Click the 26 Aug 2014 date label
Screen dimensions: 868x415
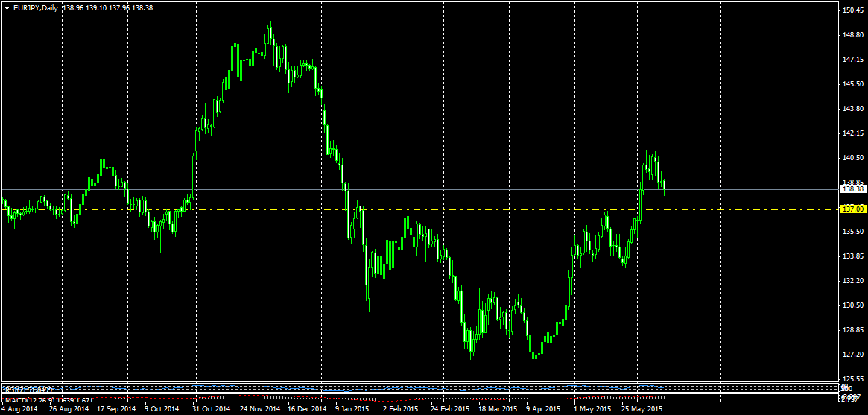coord(69,410)
